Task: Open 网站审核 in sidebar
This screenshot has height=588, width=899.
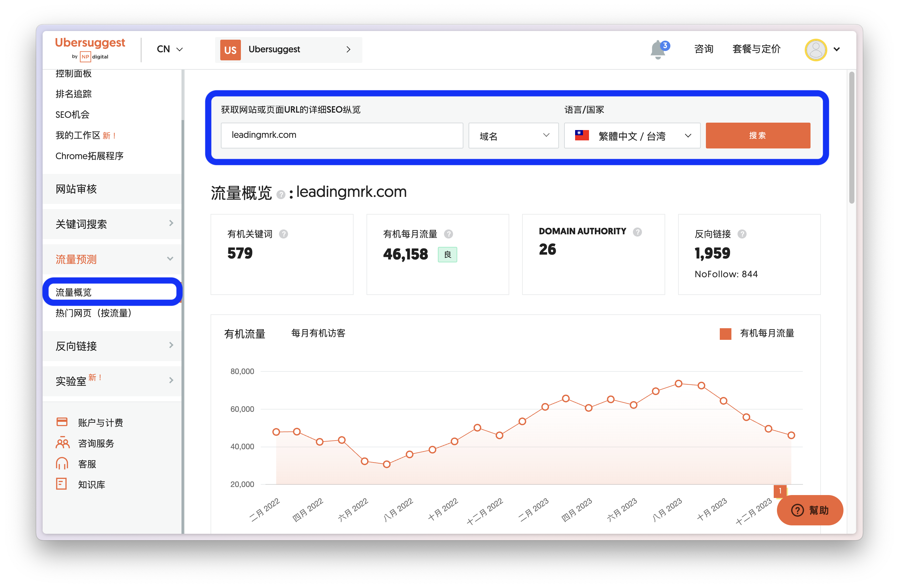Action: point(112,189)
